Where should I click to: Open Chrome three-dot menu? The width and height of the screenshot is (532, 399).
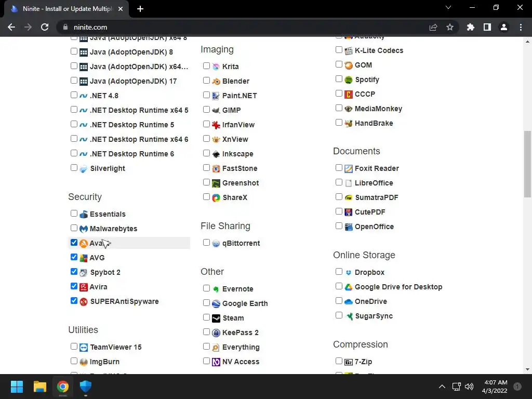521,27
